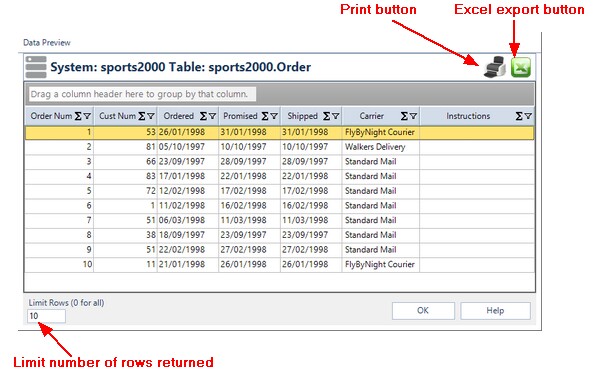Click the OK button
This screenshot has width=600, height=380.
[x=423, y=311]
